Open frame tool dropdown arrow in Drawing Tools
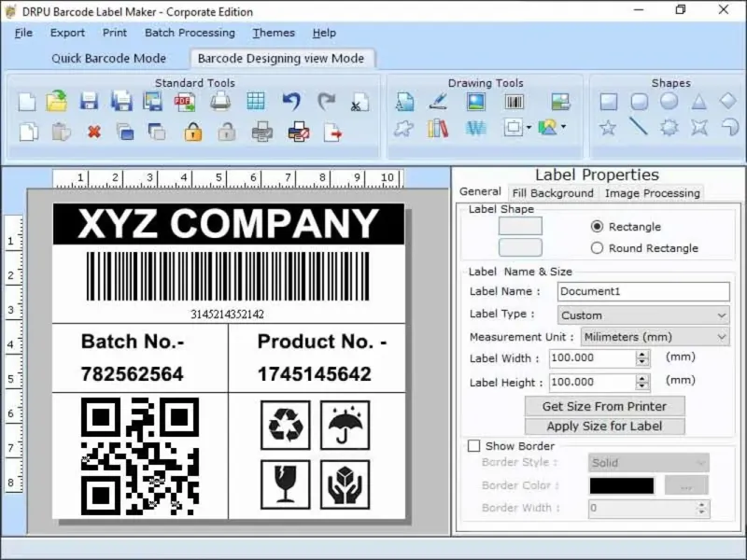 529,127
